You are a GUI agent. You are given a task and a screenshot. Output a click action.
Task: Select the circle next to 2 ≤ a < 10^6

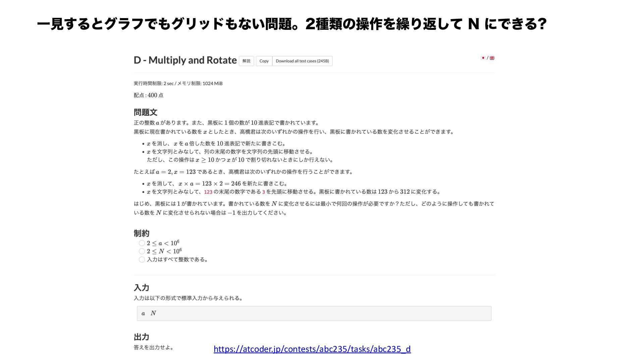(142, 243)
